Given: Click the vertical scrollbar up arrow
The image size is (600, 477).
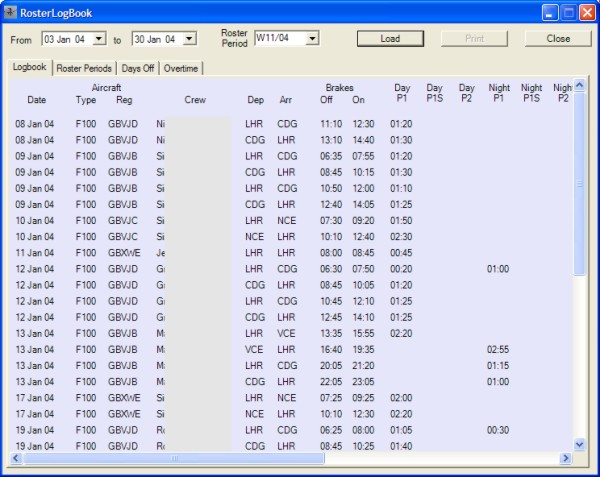Looking at the screenshot, I should pos(579,85).
